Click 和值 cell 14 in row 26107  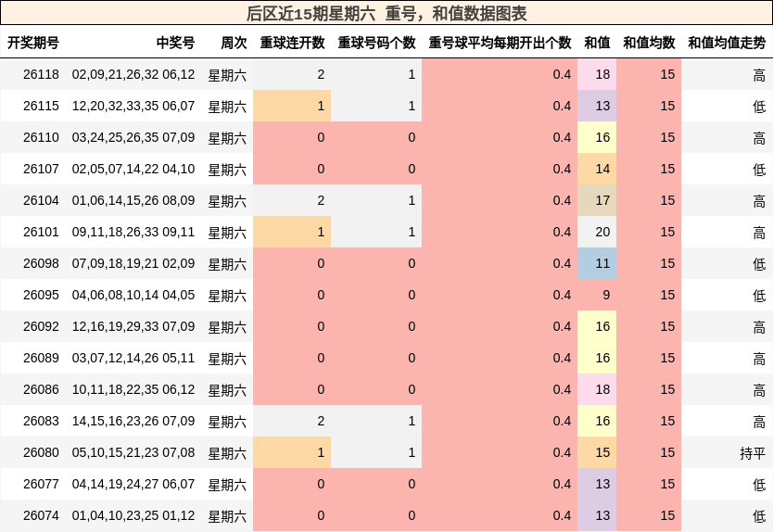(x=597, y=169)
